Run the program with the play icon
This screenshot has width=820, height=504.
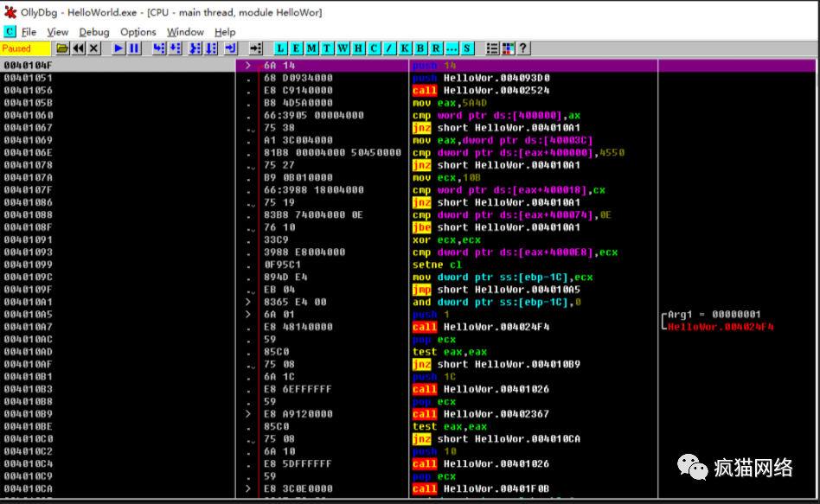point(119,48)
